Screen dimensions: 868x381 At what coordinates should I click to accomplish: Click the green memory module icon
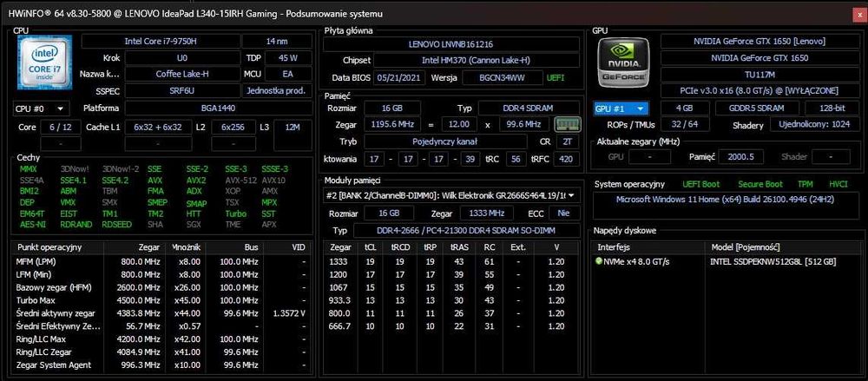(x=566, y=123)
